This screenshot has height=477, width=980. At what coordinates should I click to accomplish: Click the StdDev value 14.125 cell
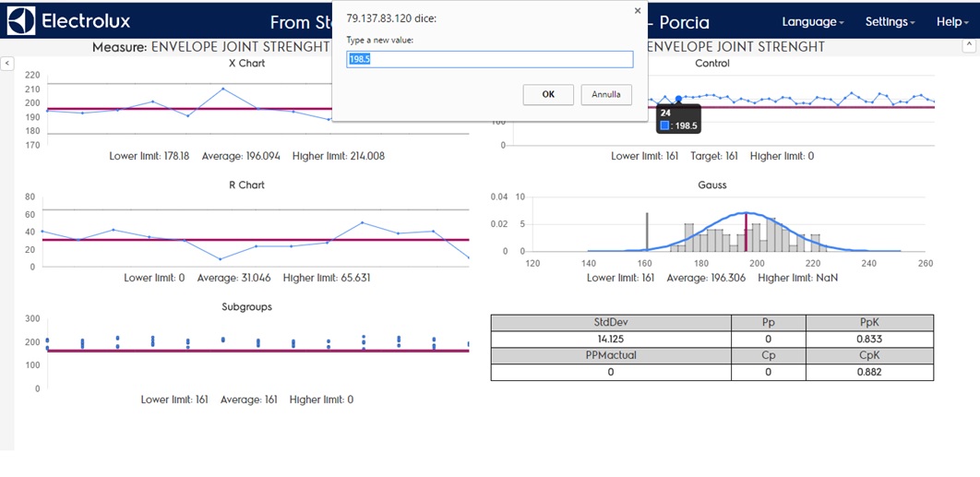point(610,339)
